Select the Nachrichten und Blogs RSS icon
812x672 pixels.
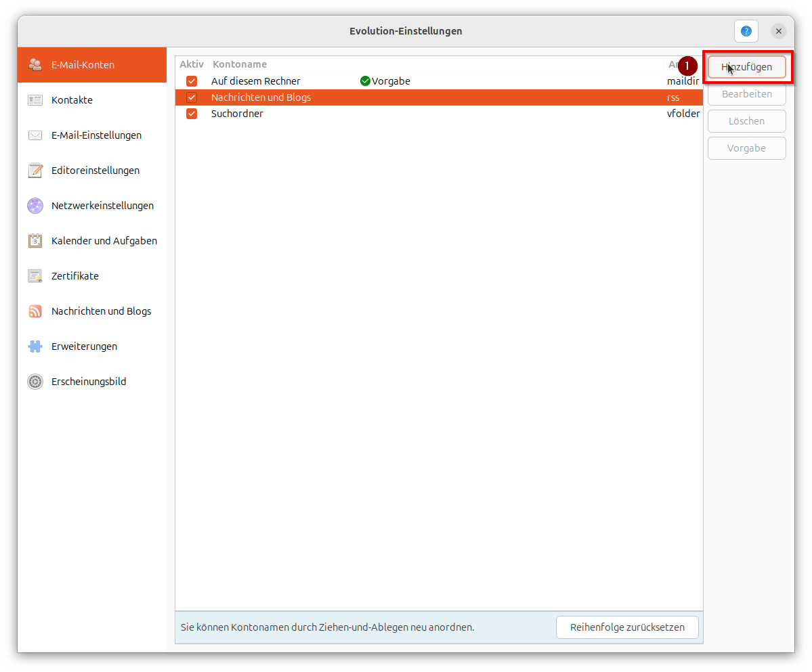(35, 311)
